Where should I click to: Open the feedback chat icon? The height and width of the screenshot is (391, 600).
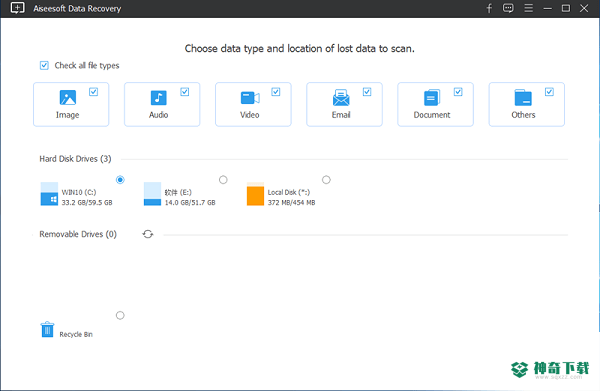pos(508,8)
